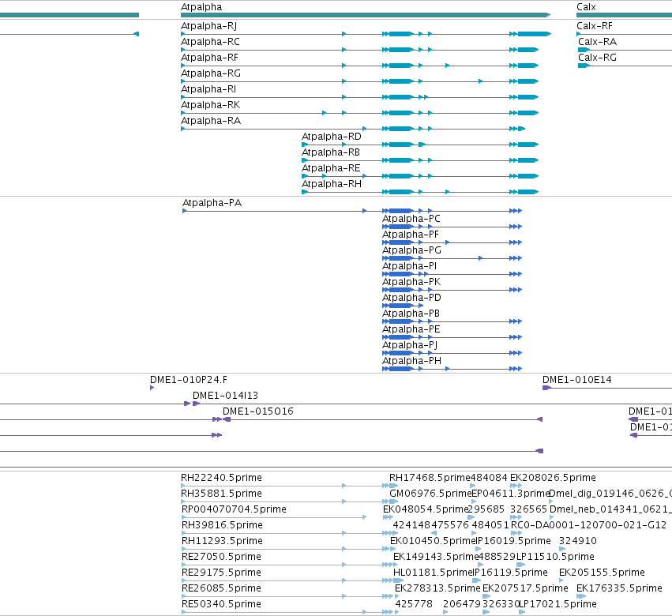Select the RE50340.5prime EST label

click(x=221, y=605)
